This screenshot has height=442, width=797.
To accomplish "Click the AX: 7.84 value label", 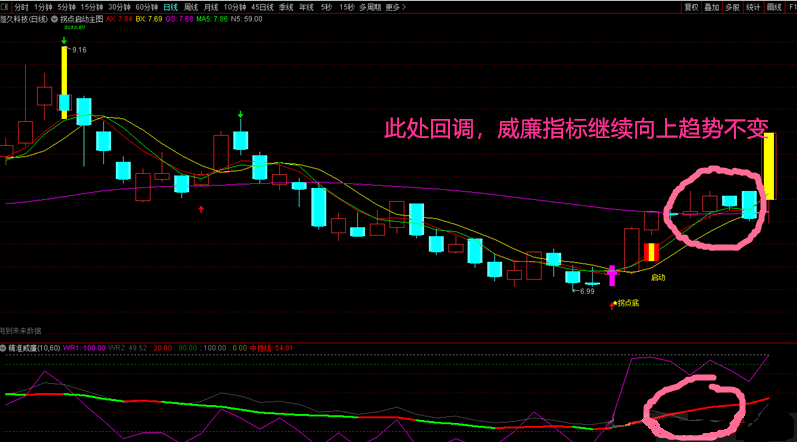I will (x=119, y=19).
